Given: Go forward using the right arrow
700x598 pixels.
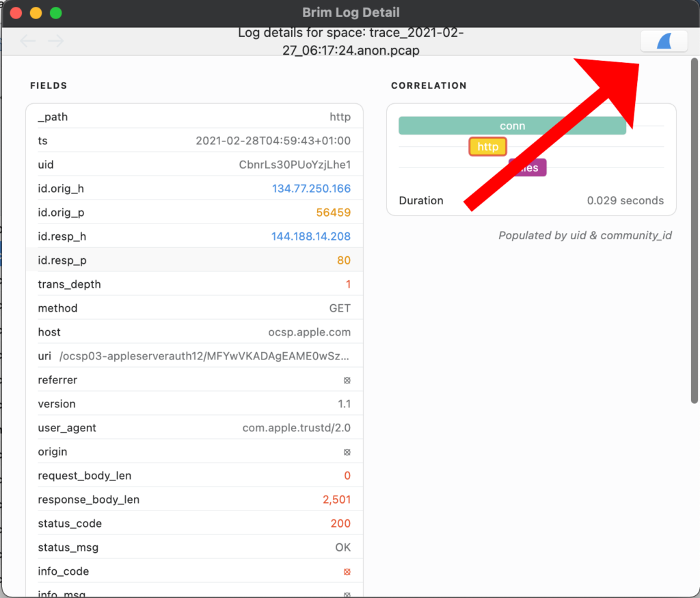Looking at the screenshot, I should tap(56, 42).
